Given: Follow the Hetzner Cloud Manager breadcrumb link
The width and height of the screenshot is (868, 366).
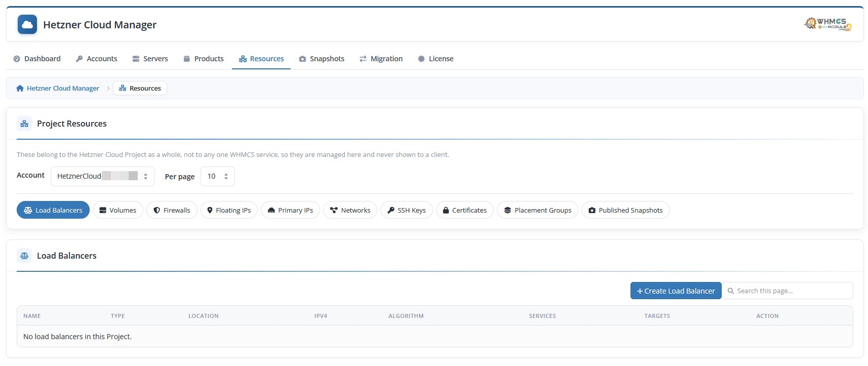Looking at the screenshot, I should click(63, 88).
